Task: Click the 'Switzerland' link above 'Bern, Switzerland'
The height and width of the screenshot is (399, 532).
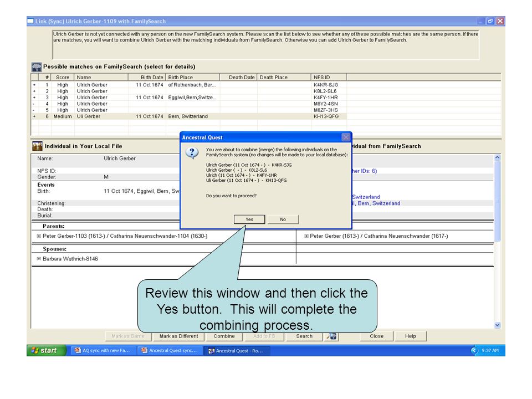Action: pyautogui.click(x=366, y=197)
